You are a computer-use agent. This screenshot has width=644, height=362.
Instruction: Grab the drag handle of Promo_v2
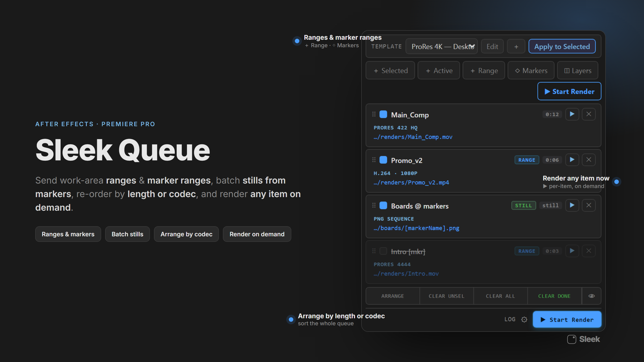pyautogui.click(x=374, y=160)
